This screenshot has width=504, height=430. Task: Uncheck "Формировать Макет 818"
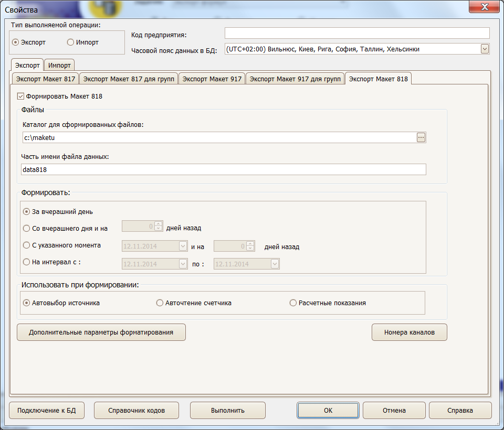(x=20, y=96)
